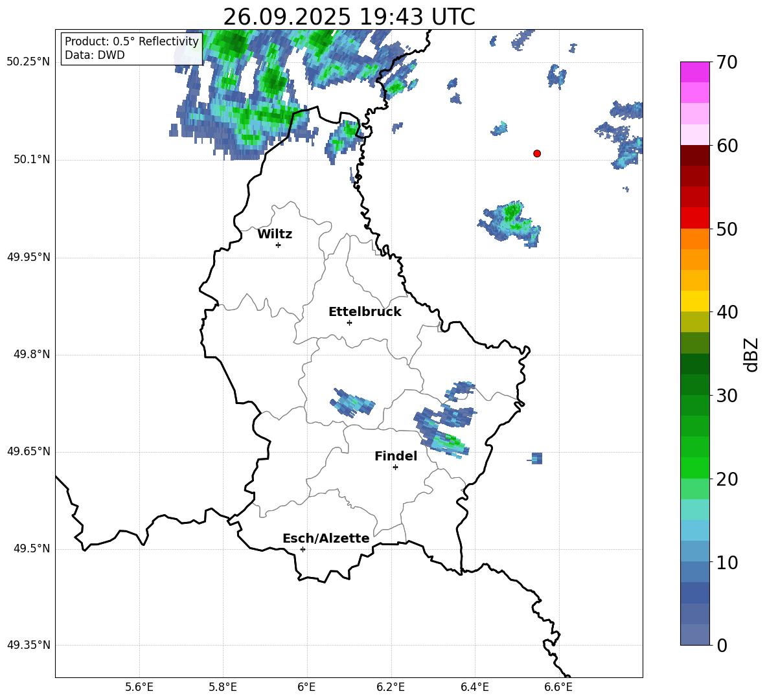Image resolution: width=767 pixels, height=700 pixels.
Task: Click the dBZ colorbar axis label
Action: click(x=751, y=354)
